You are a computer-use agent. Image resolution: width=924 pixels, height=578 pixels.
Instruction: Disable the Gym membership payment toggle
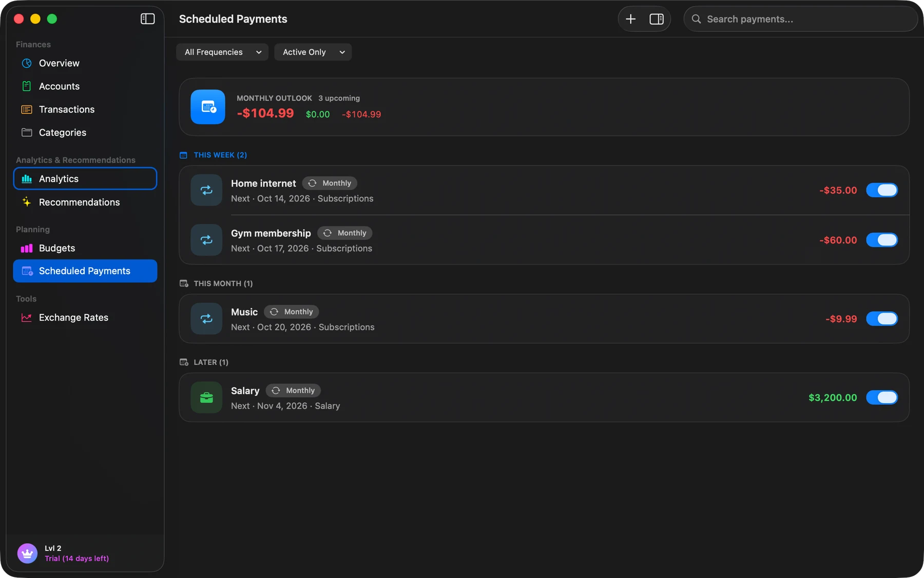point(882,240)
